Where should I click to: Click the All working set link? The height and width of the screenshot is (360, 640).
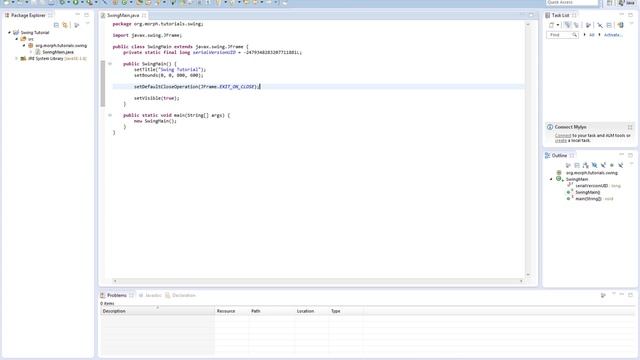pos(591,35)
